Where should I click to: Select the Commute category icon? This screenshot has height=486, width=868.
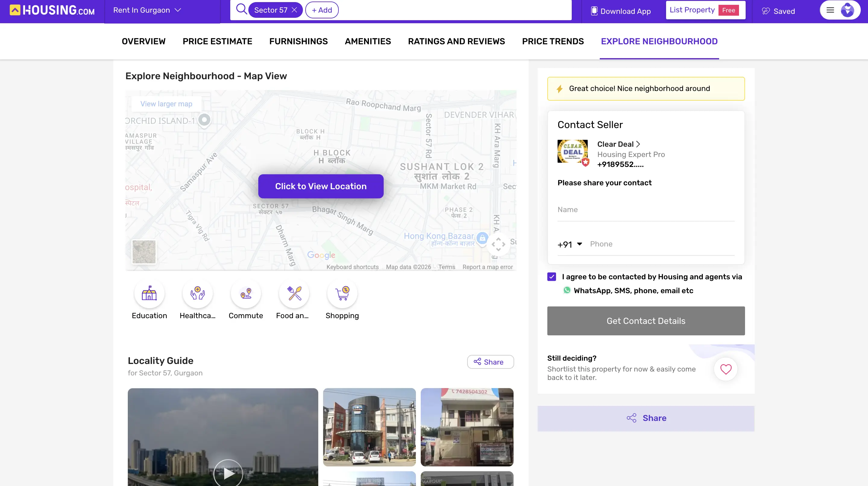246,293
